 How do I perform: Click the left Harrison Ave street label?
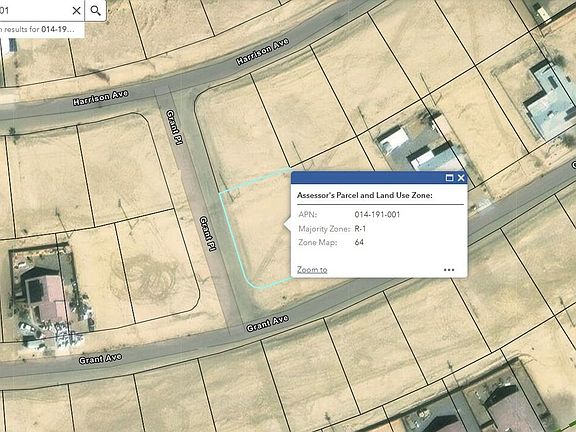tap(100, 98)
